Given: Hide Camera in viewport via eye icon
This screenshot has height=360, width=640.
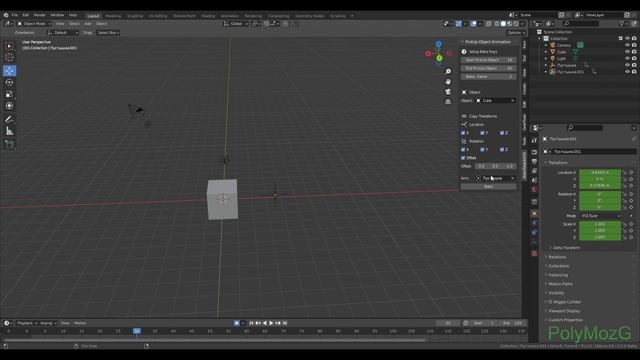Looking at the screenshot, I should tap(627, 45).
